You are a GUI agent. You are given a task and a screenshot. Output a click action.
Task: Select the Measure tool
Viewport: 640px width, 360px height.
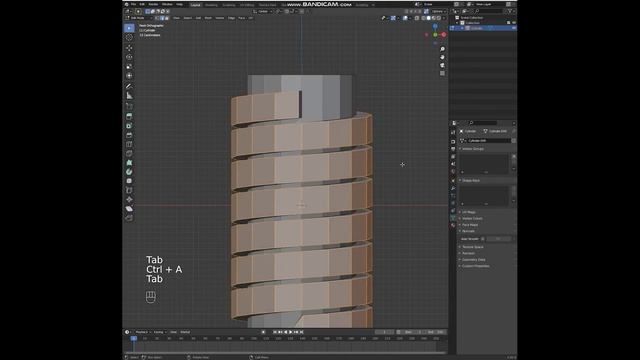(129, 96)
